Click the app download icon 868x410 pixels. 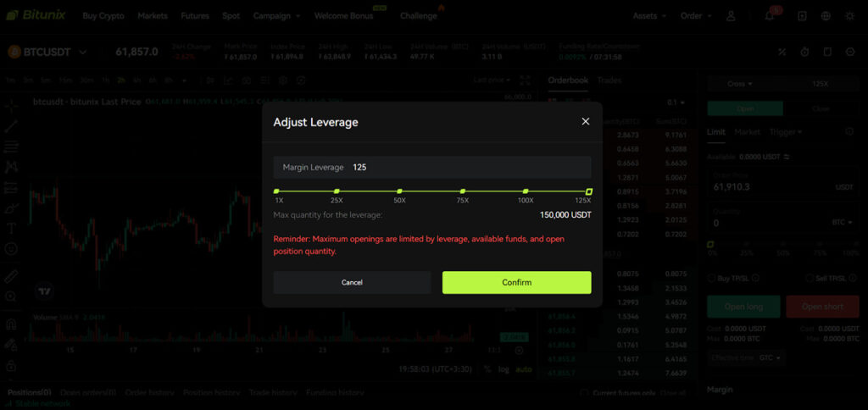802,16
